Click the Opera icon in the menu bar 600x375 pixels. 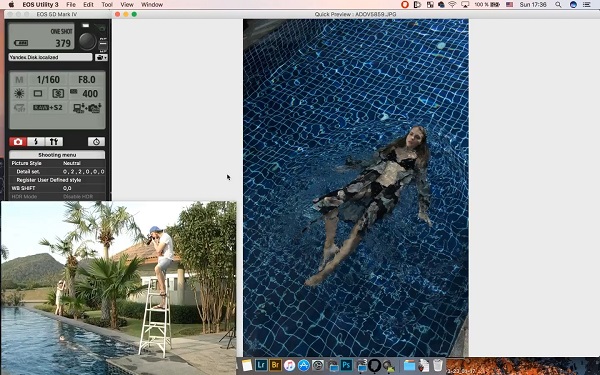coord(405,5)
